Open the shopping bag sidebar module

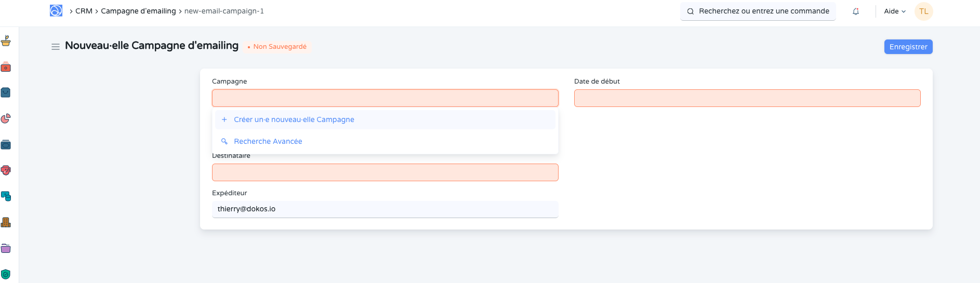tap(6, 92)
